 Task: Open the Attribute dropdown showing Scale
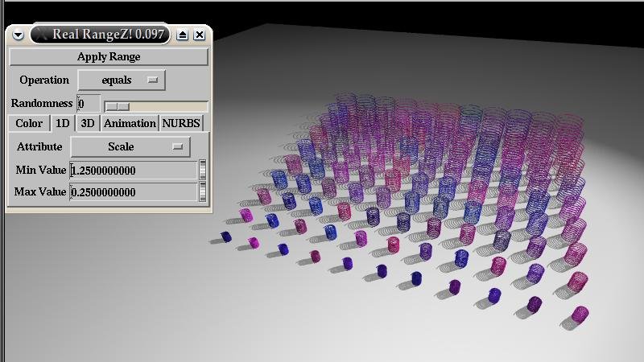[130, 147]
